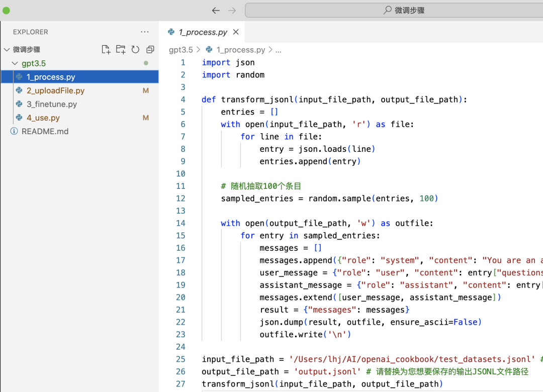Click the transform_jsonl function definition name
Image resolution: width=543 pixels, height=392 pixels.
pos(257,100)
